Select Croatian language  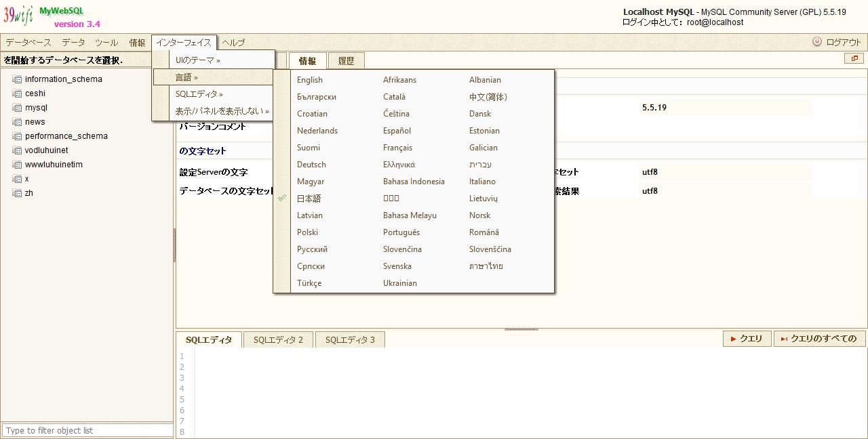point(312,114)
